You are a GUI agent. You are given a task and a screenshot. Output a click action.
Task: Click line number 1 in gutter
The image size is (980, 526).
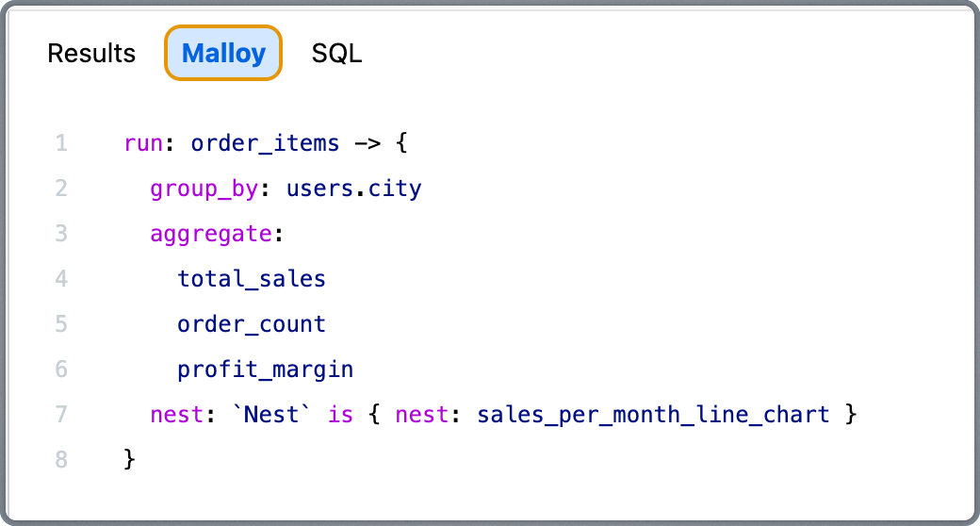61,143
